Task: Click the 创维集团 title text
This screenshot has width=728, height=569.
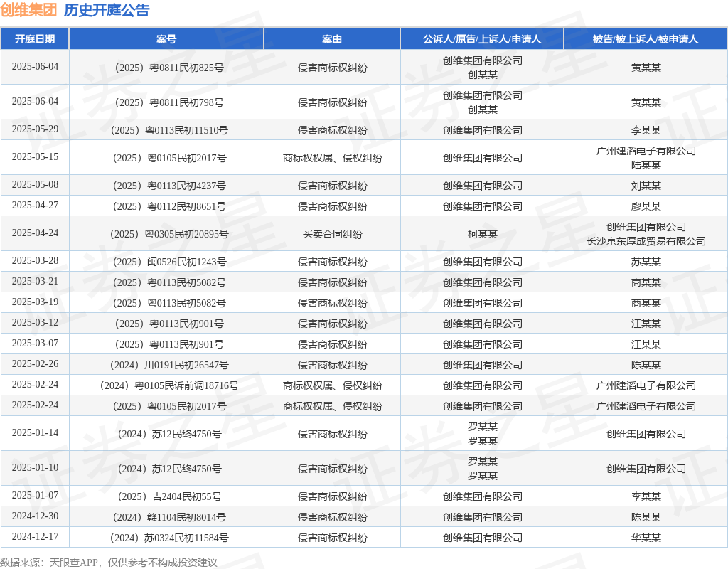Action: tap(28, 10)
